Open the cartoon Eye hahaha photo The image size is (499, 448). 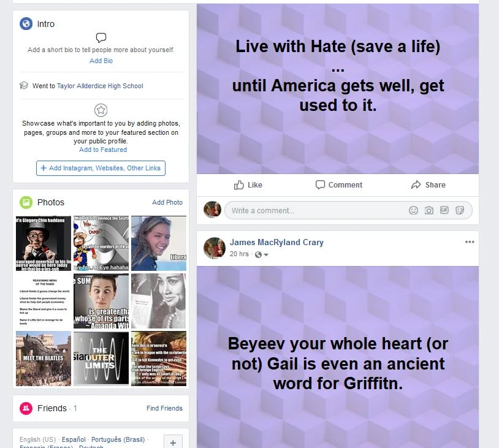coord(101,243)
